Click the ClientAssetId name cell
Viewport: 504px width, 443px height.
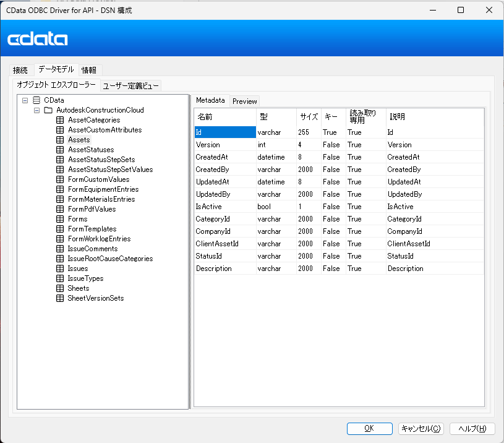pos(225,244)
